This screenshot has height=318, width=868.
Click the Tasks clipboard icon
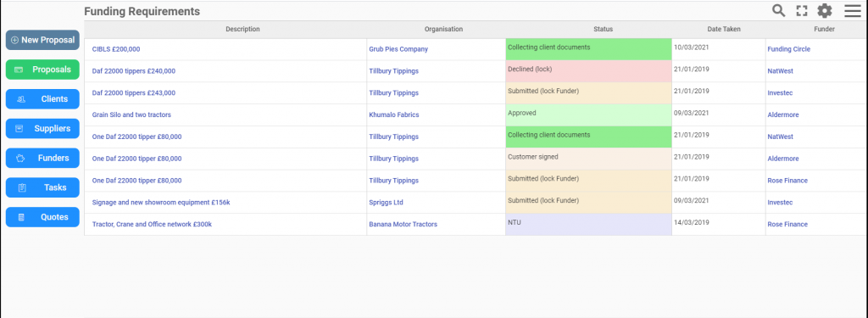[22, 187]
